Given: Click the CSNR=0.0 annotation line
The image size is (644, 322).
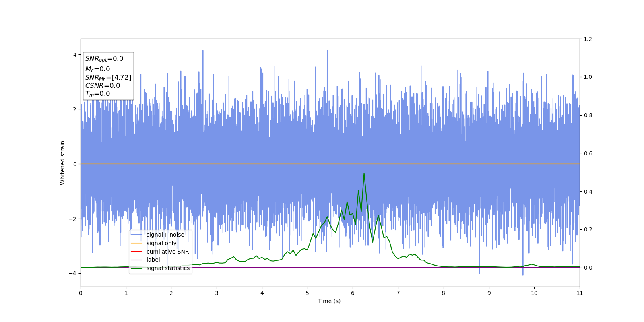Looking at the screenshot, I should pos(103,86).
